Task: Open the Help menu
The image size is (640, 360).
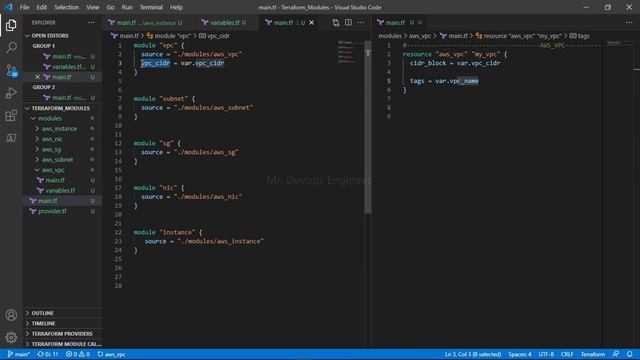Action: tap(176, 7)
